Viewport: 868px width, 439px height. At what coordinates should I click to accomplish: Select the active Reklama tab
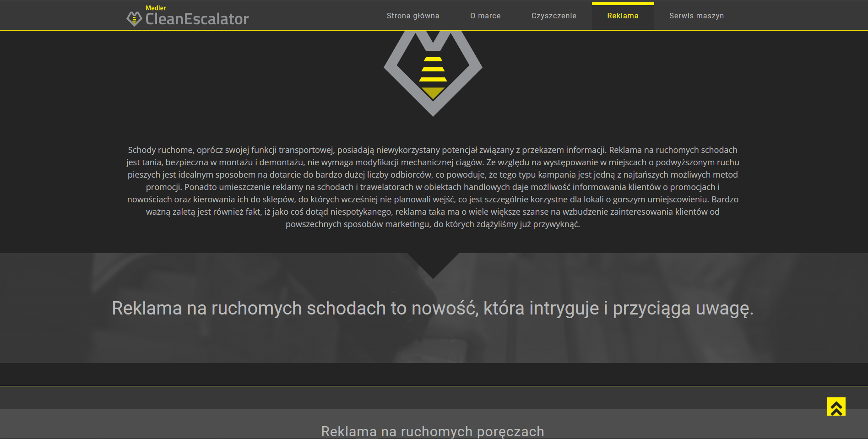623,16
